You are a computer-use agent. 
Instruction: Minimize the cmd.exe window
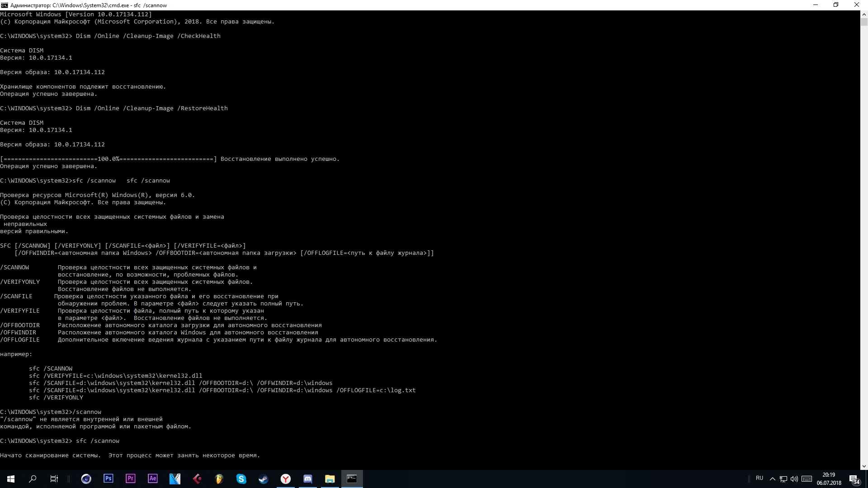[816, 5]
